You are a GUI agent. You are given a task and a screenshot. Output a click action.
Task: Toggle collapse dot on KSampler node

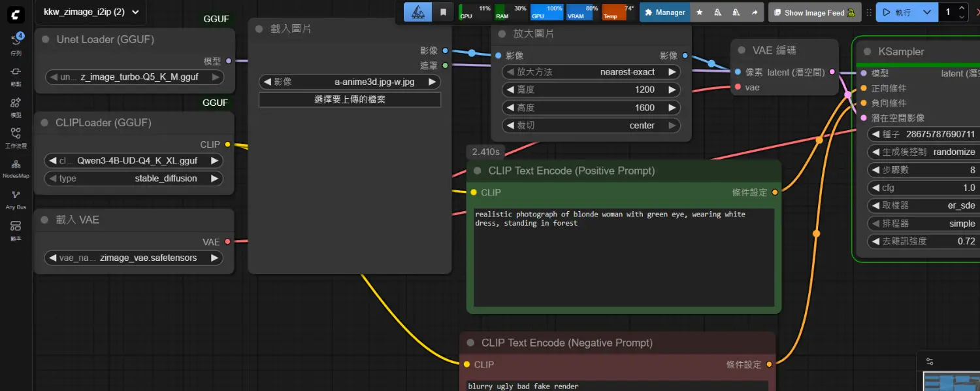pos(868,52)
